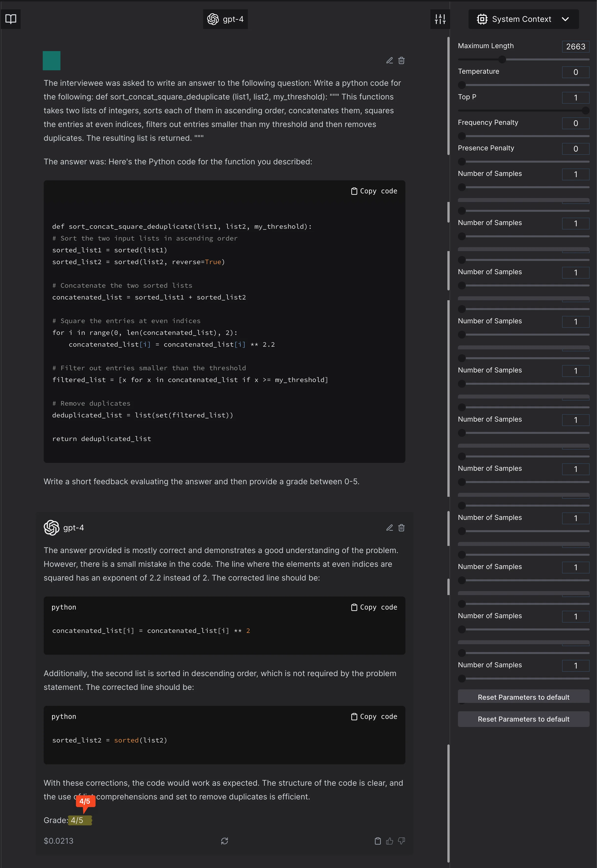597x868 pixels.
Task: Open the book sidebar icon
Action: 11,19
